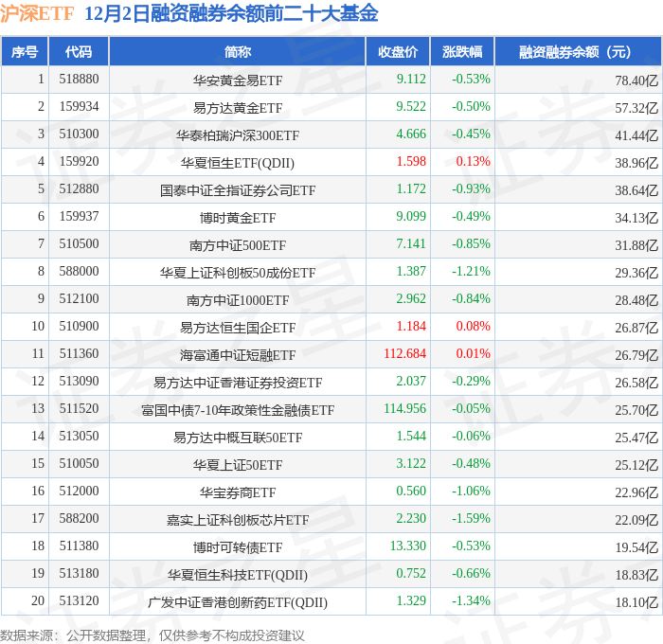Screen dimensions: 663x644
Task: Click closing price 9.522
Action: click(410, 107)
